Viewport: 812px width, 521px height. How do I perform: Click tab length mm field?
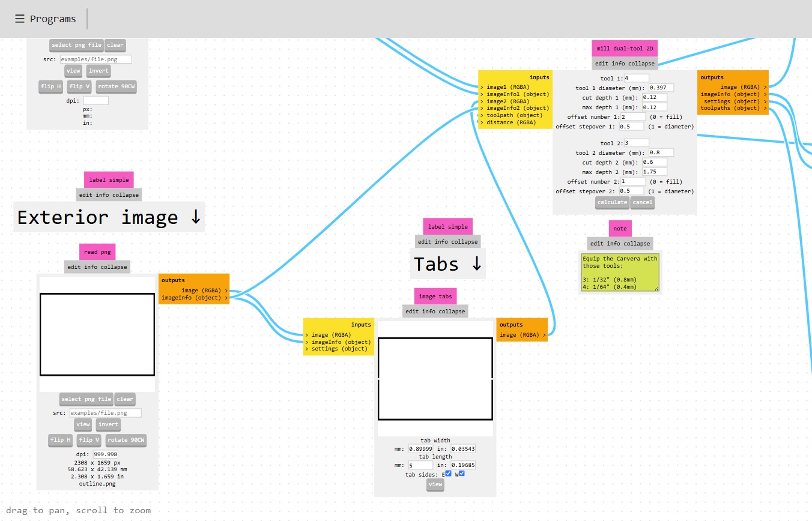tap(420, 465)
